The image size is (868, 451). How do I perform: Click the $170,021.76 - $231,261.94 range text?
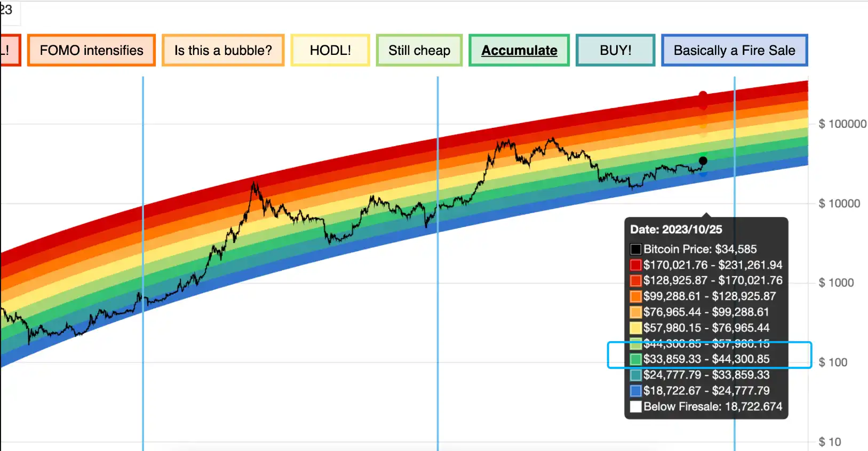click(713, 265)
